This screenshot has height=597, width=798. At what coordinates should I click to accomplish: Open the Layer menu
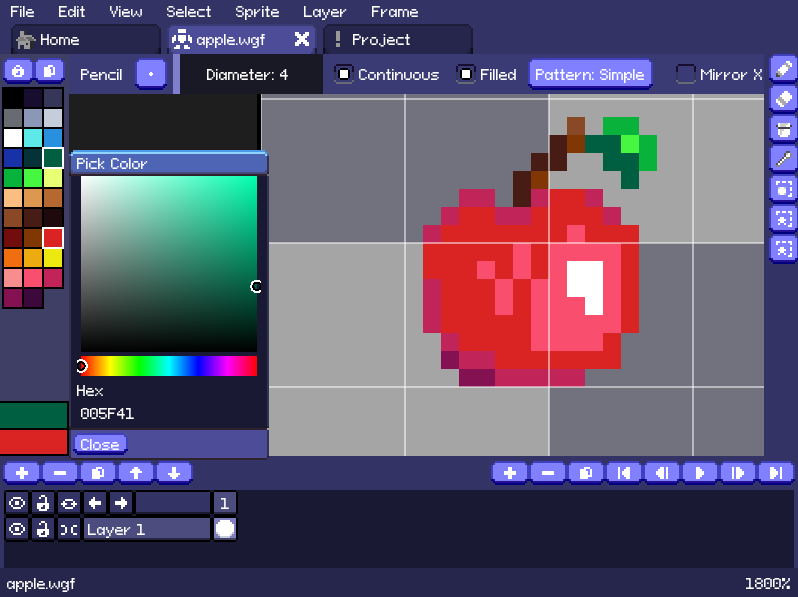tap(324, 12)
